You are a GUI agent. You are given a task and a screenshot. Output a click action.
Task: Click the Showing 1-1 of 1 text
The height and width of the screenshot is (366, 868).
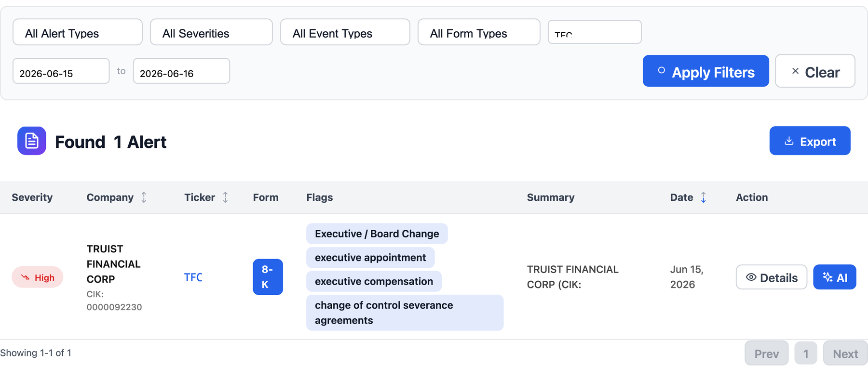[36, 353]
